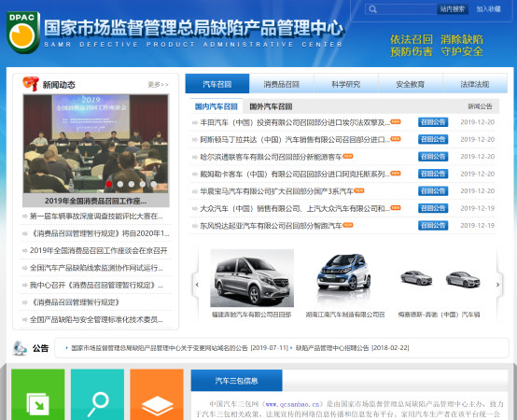Click the 新闻公告 link

[x=480, y=106]
